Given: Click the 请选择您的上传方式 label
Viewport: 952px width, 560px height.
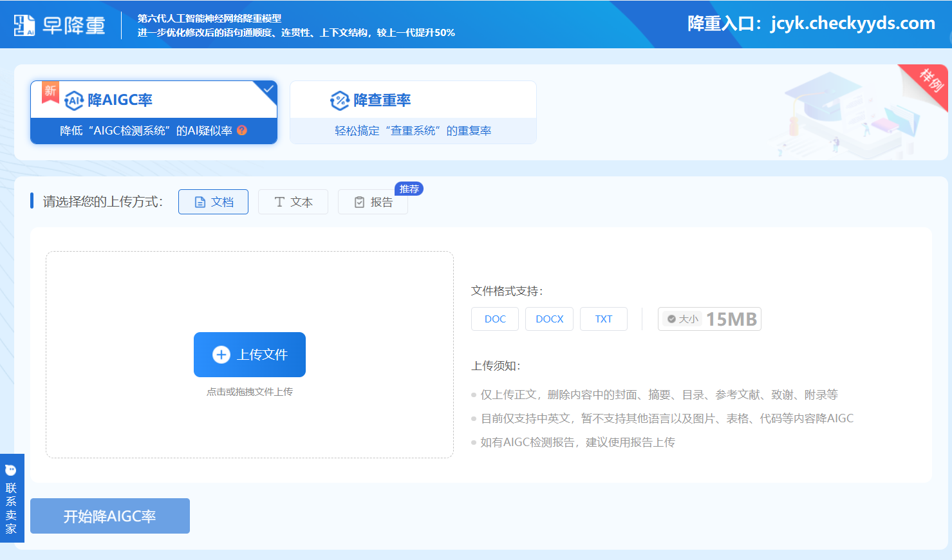Looking at the screenshot, I should pos(103,201).
